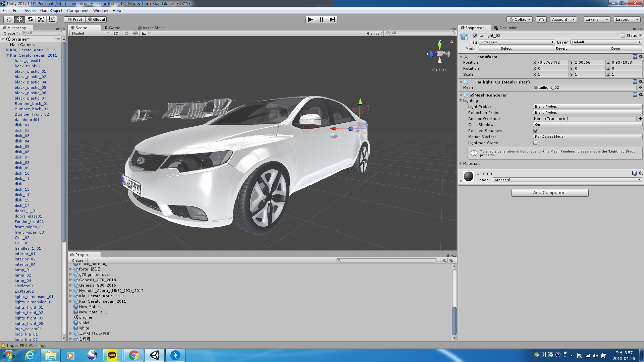Select the Rect Transform tool
The width and height of the screenshot is (644, 362).
(x=52, y=19)
